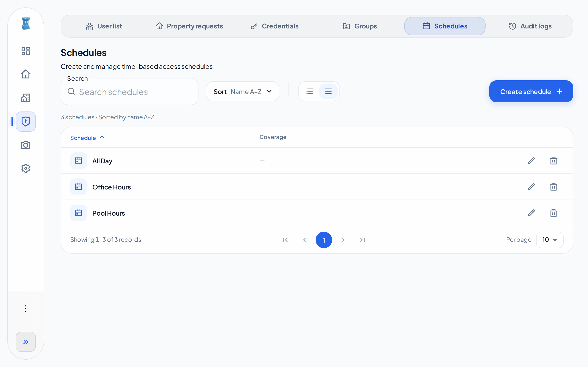Switch to the Credentials tab
Screen dimensions: 588x367
pyautogui.click(x=274, y=26)
